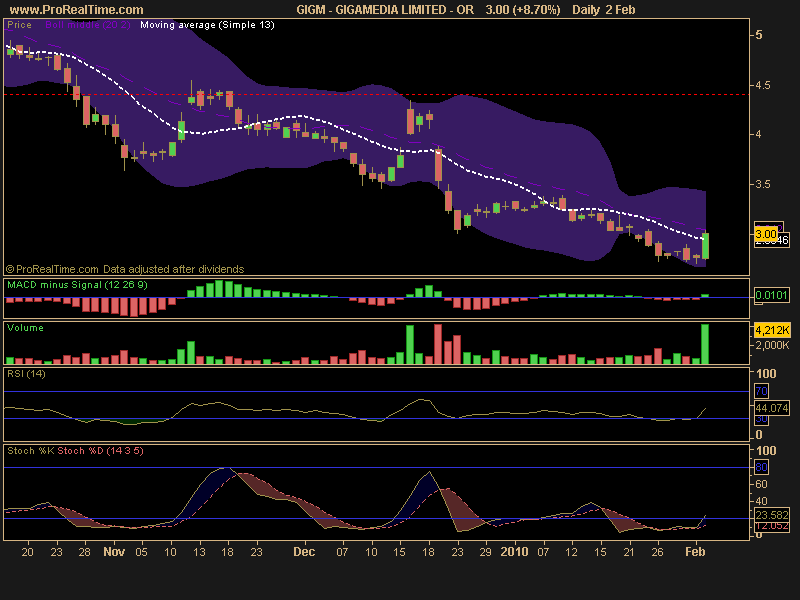Viewport: 800px width, 600px height.
Task: Click the 26 date axis label
Action: (x=657, y=552)
